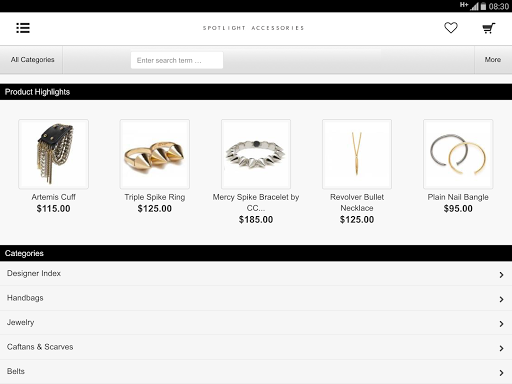Tap the More button

click(x=493, y=60)
